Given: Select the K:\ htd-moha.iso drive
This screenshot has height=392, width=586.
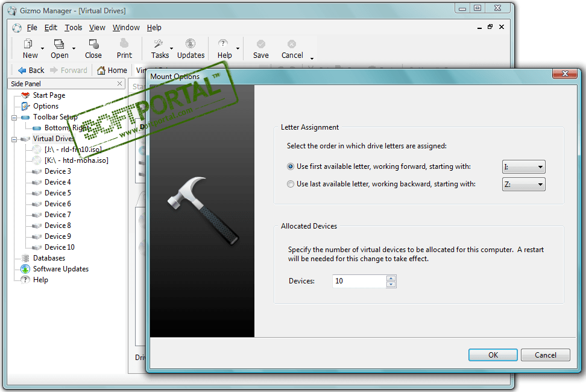Looking at the screenshot, I should 76,160.
